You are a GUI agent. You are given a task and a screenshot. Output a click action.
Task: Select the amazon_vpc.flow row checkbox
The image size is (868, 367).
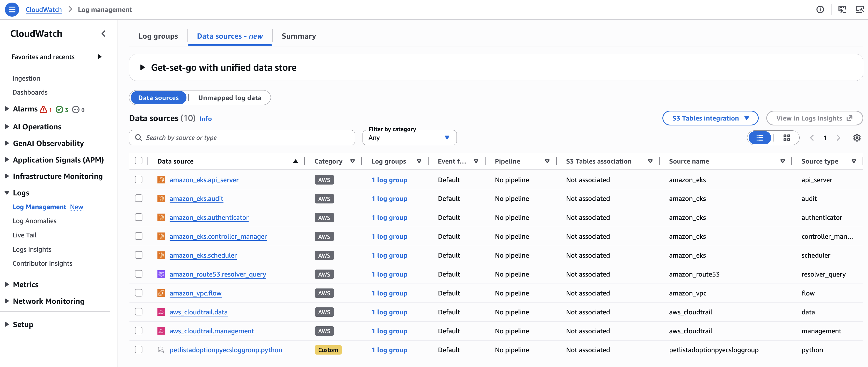(139, 293)
